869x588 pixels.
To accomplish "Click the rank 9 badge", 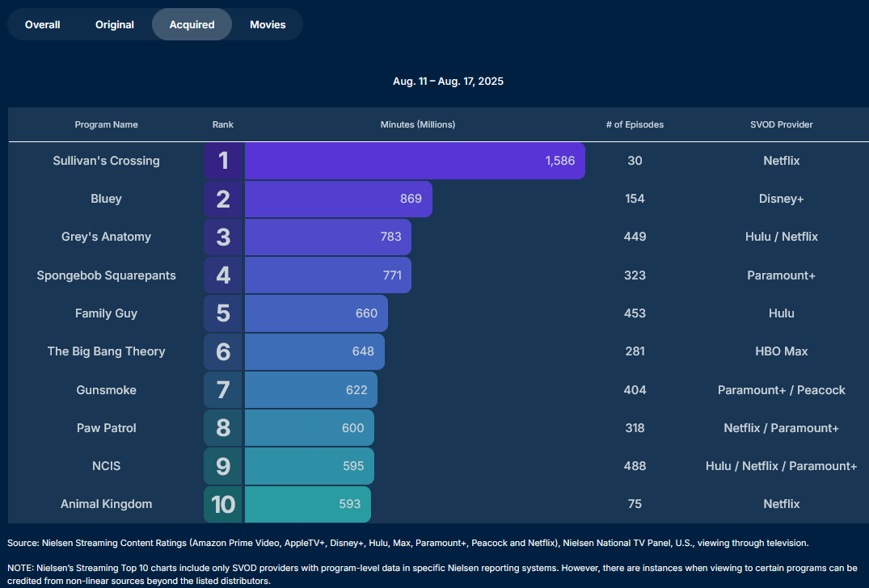I will [223, 466].
